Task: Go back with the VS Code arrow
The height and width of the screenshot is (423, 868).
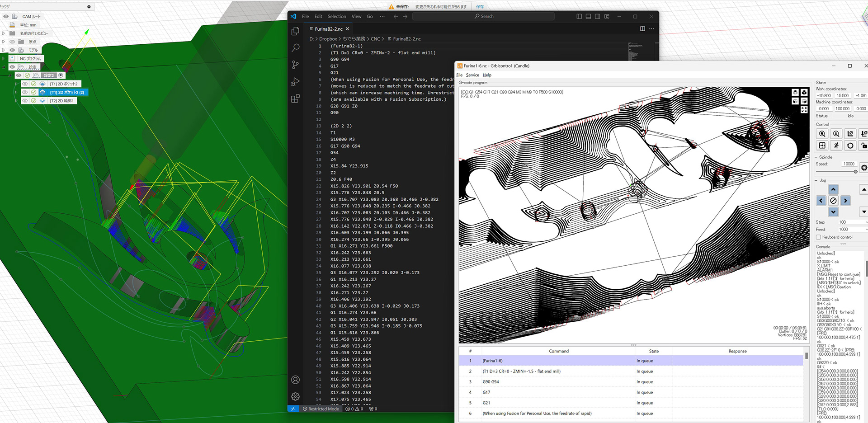Action: tap(396, 16)
